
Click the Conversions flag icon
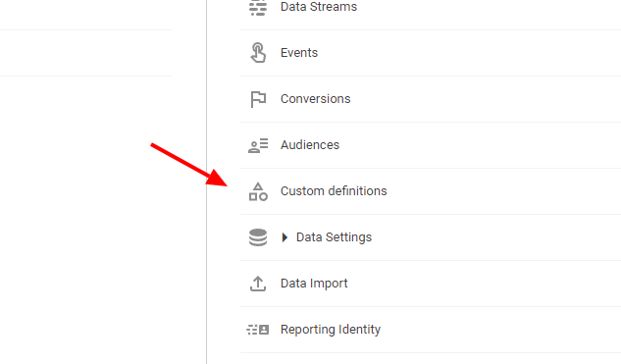[258, 99]
